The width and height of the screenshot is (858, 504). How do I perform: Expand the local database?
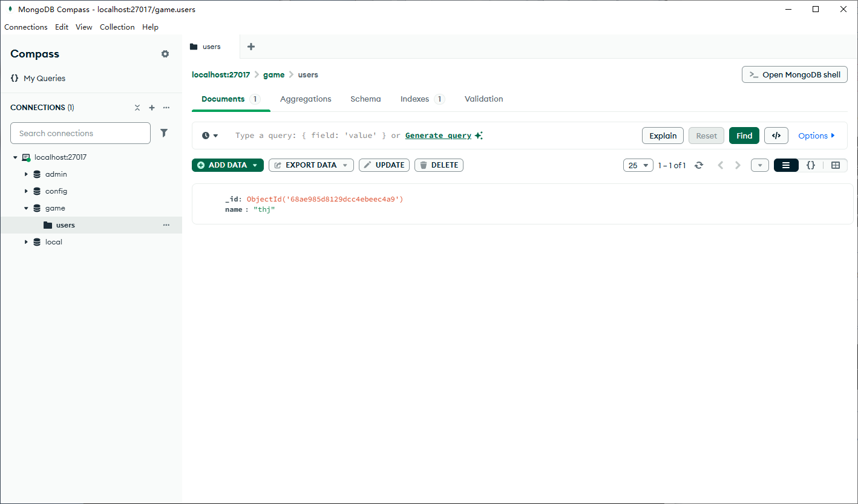26,242
